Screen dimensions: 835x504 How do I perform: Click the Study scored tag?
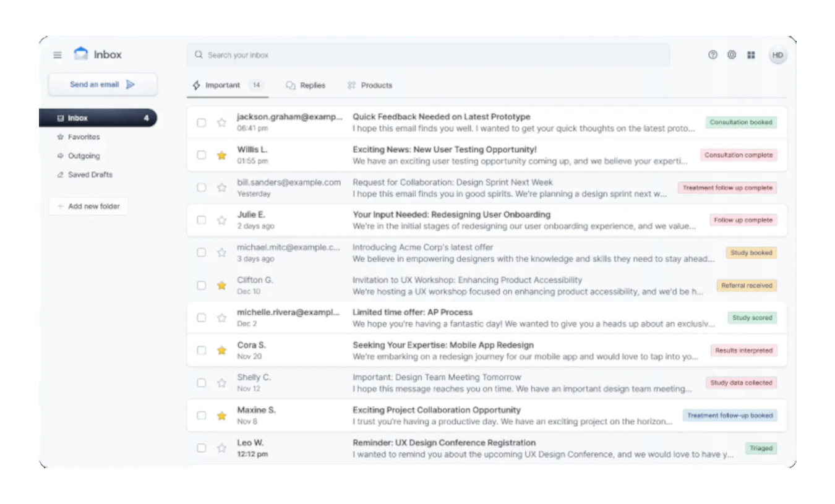(x=752, y=318)
